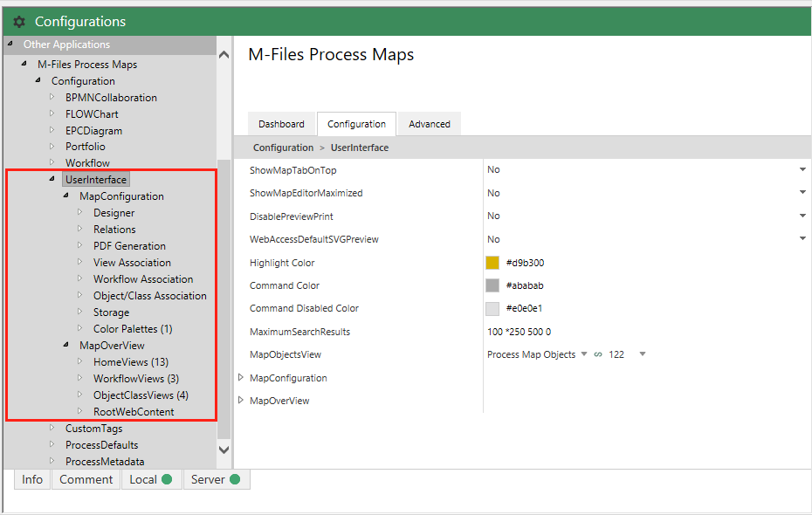Screen dimensions: 812x515
Task: Open the Comment button
Action: (x=86, y=479)
